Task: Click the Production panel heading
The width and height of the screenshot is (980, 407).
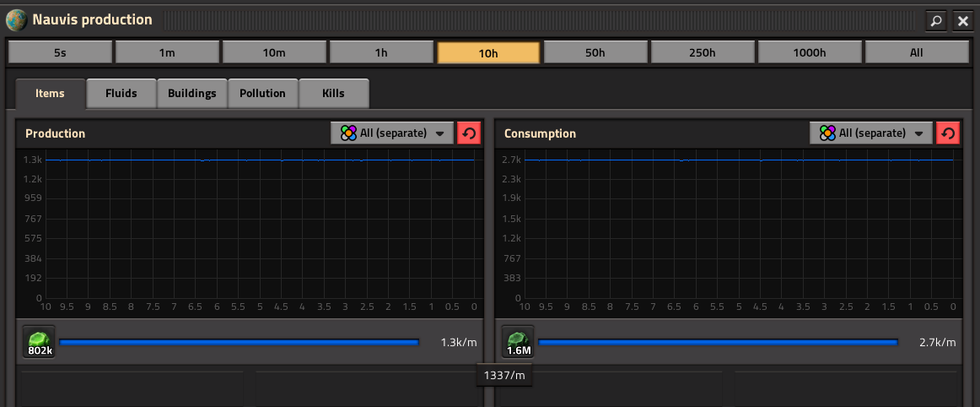Action: click(x=55, y=133)
